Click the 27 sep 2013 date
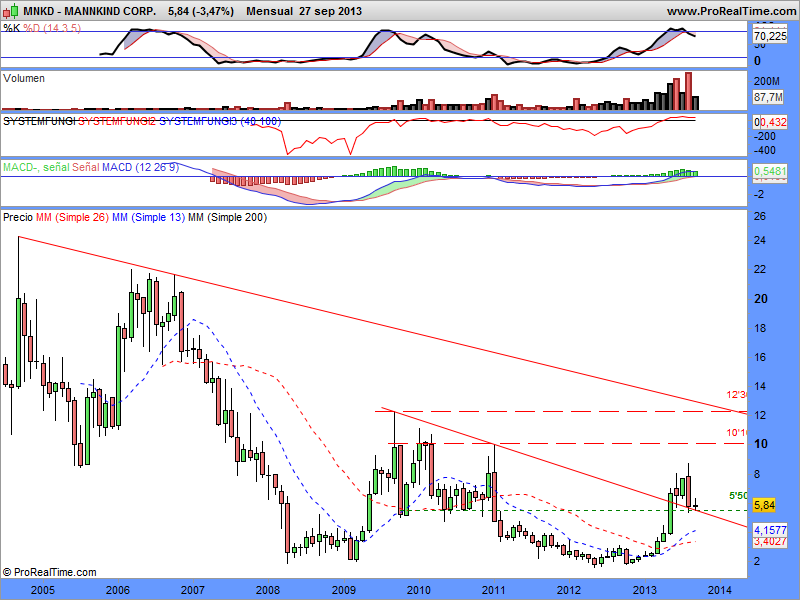The width and height of the screenshot is (800, 600). pos(331,11)
